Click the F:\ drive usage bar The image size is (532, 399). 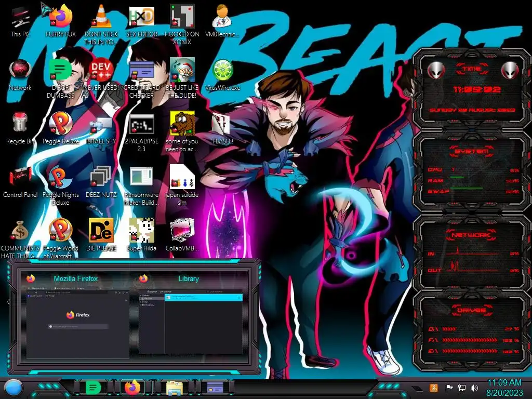coord(470,340)
